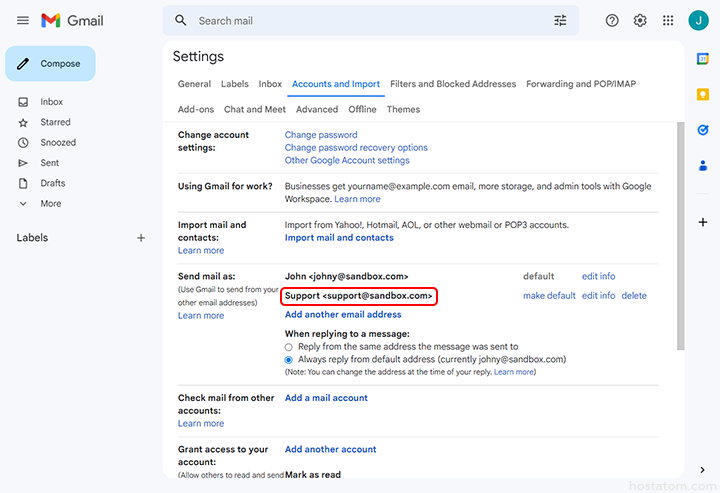Open the main menu hamburger icon
720x493 pixels.
[x=22, y=21]
